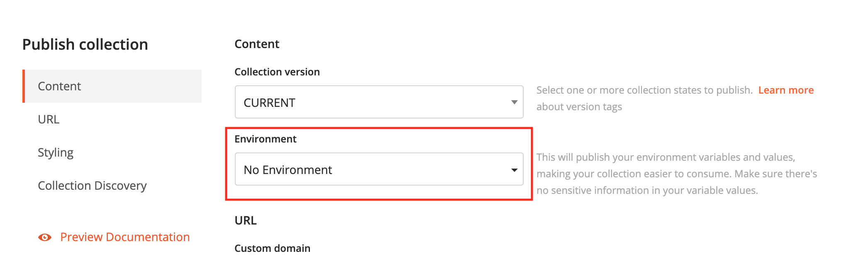
Task: Click the Learn more link
Action: point(786,90)
